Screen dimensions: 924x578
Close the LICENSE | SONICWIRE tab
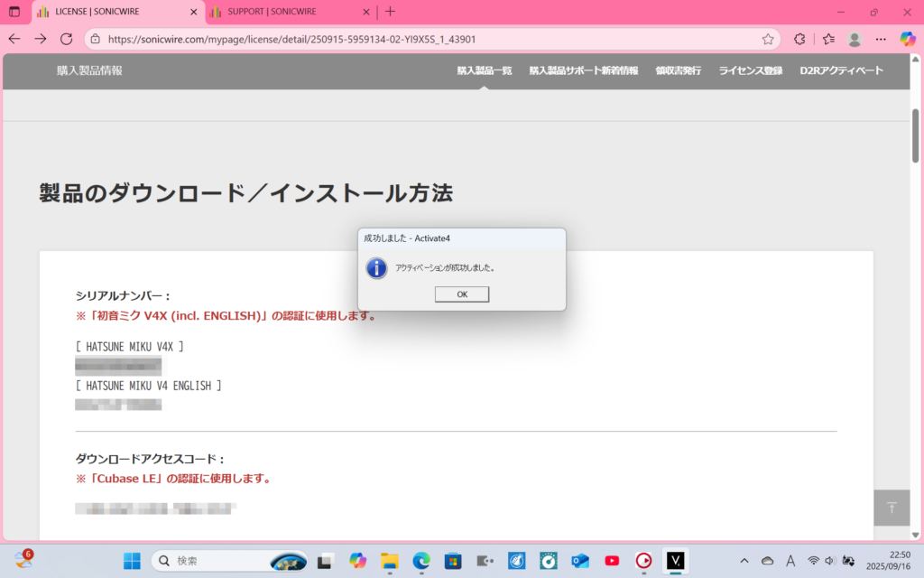tap(193, 12)
